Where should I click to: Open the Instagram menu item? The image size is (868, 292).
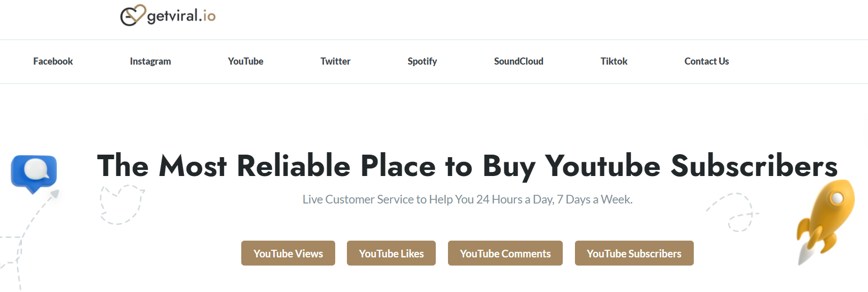150,61
